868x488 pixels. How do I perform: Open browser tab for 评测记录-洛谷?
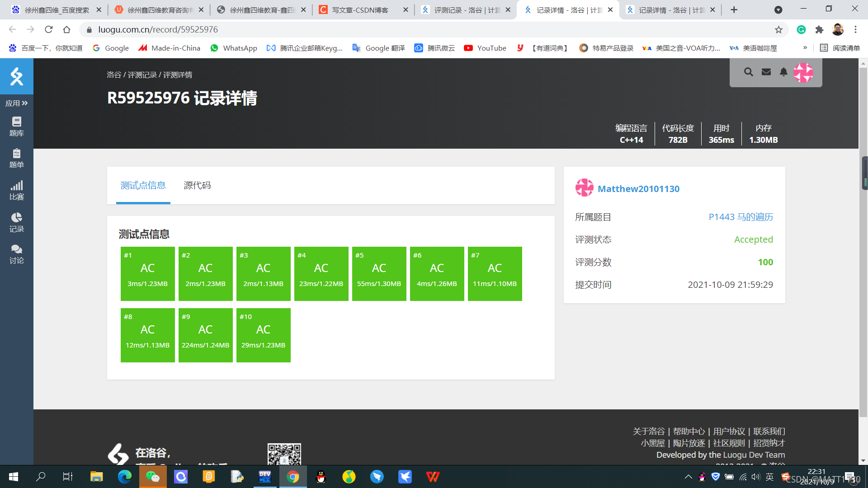click(x=467, y=10)
